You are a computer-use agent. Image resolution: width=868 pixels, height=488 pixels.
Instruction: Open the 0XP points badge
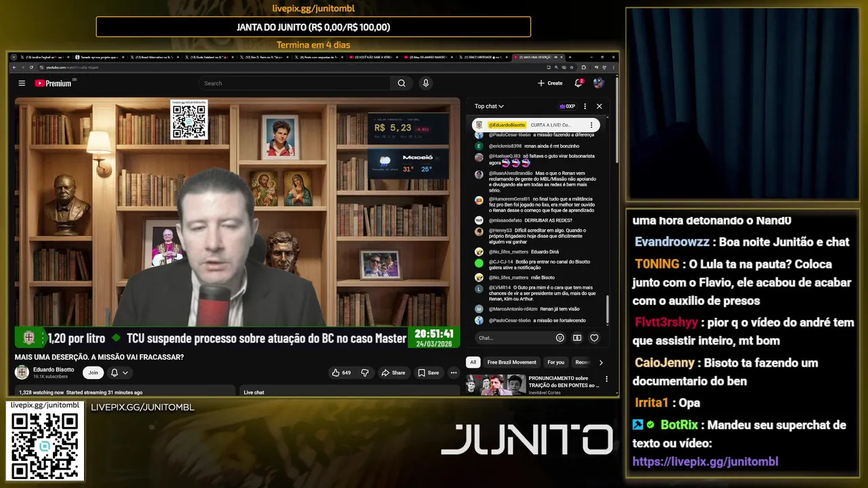567,106
